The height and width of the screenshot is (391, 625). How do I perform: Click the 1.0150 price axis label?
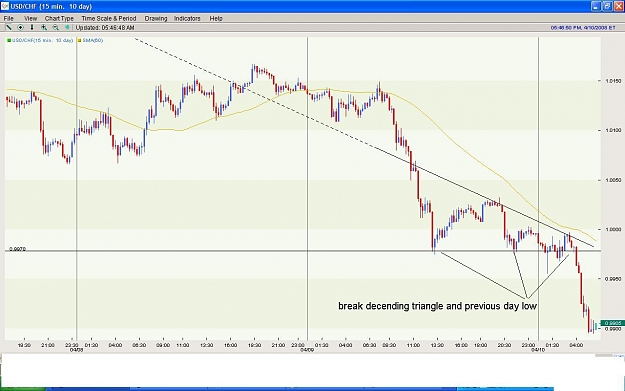613,81
